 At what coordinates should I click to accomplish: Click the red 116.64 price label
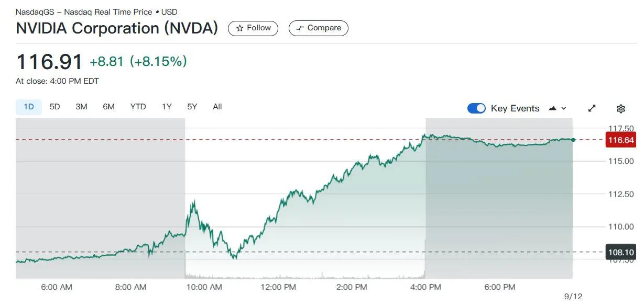point(620,140)
